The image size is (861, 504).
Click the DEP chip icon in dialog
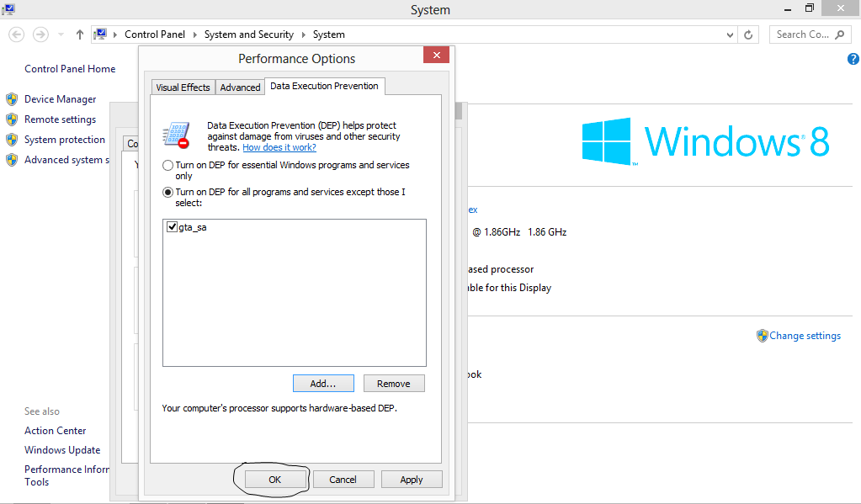click(x=176, y=135)
